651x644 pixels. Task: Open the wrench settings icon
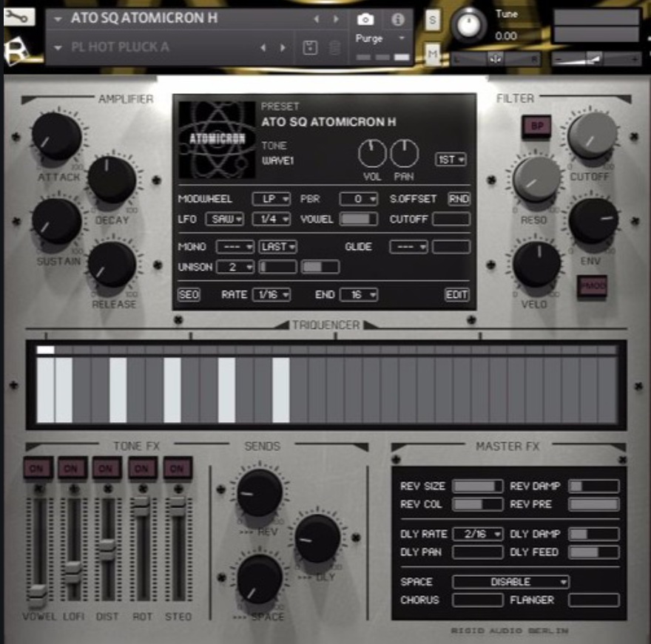click(x=18, y=16)
